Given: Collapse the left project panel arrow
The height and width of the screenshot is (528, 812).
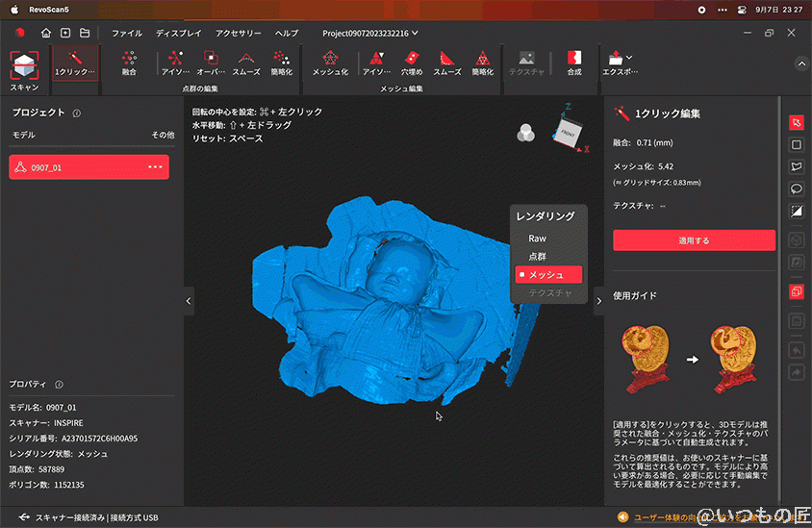Looking at the screenshot, I should pyautogui.click(x=189, y=301).
